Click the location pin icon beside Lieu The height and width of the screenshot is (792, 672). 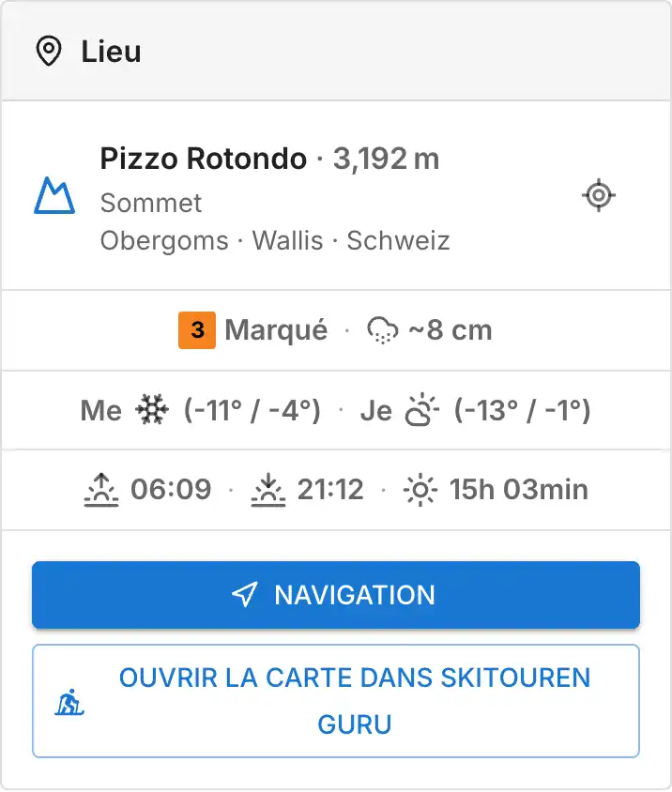click(x=49, y=51)
